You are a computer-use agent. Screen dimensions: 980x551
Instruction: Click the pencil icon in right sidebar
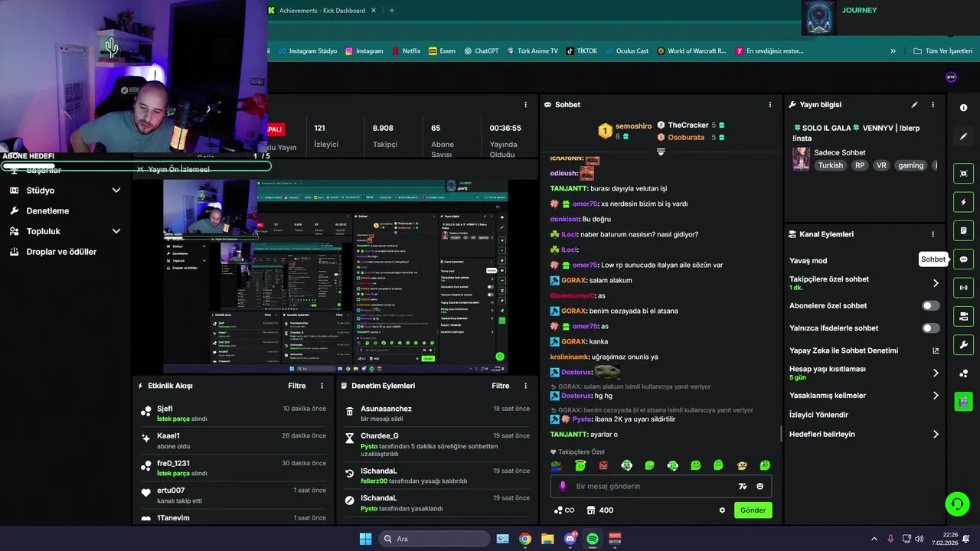click(963, 136)
